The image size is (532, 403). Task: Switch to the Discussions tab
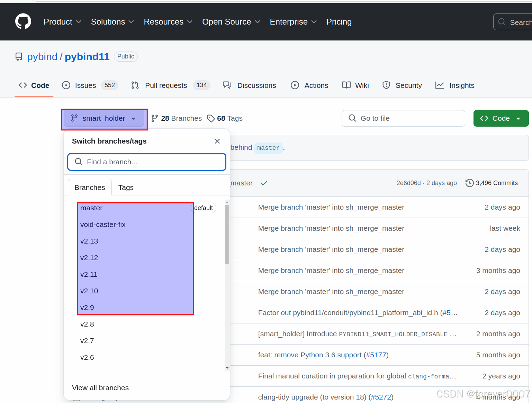250,85
